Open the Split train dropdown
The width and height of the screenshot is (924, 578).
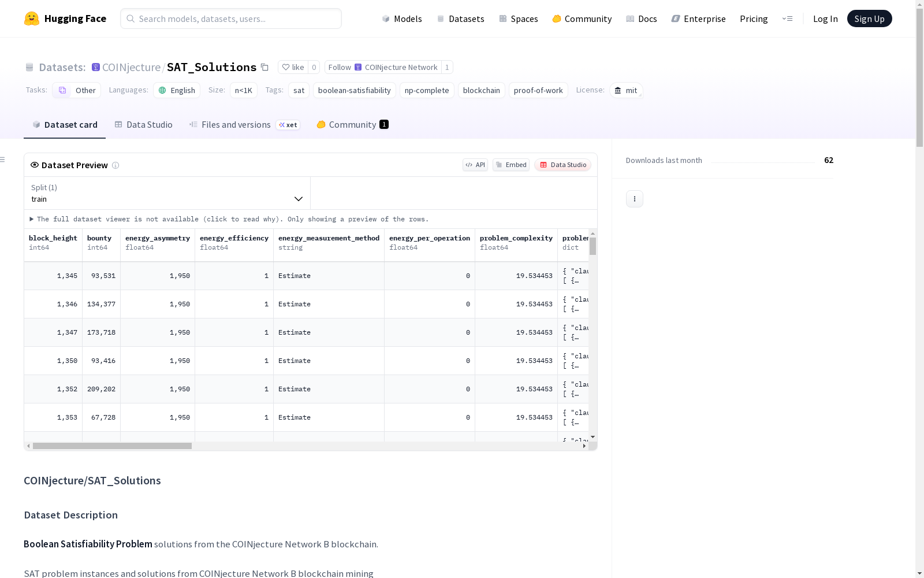pyautogui.click(x=167, y=193)
